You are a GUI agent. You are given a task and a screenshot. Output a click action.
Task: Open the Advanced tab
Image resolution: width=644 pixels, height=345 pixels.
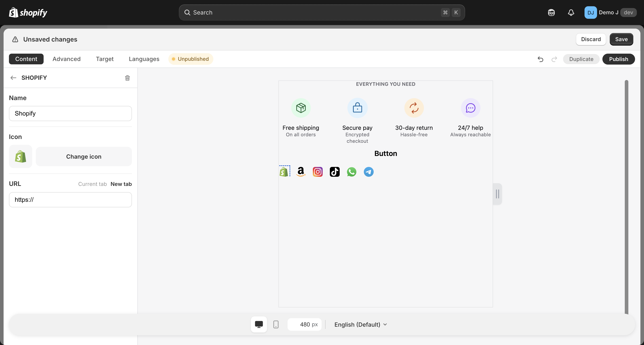pyautogui.click(x=66, y=59)
